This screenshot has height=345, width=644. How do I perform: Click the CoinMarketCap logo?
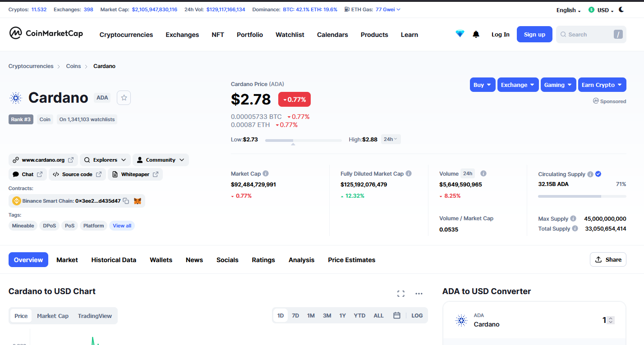46,33
